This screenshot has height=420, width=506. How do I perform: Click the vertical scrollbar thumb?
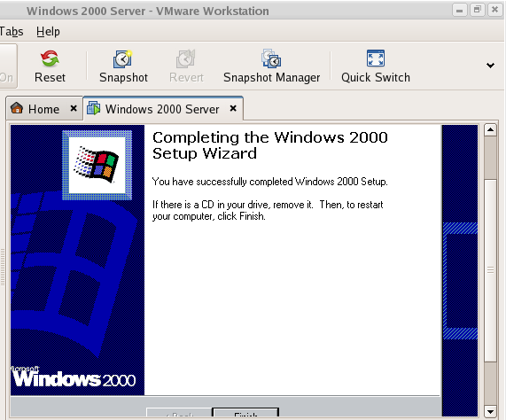491,270
